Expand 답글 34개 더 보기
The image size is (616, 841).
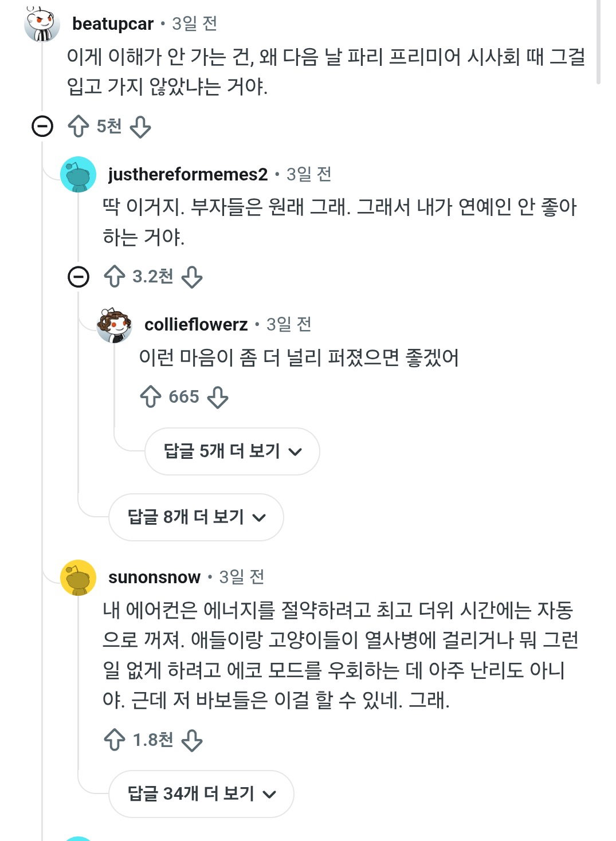201,794
